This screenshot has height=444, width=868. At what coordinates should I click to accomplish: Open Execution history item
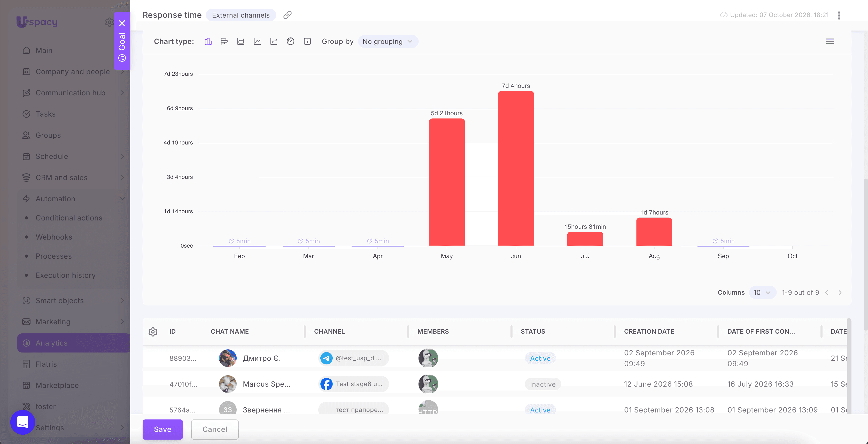tap(66, 275)
